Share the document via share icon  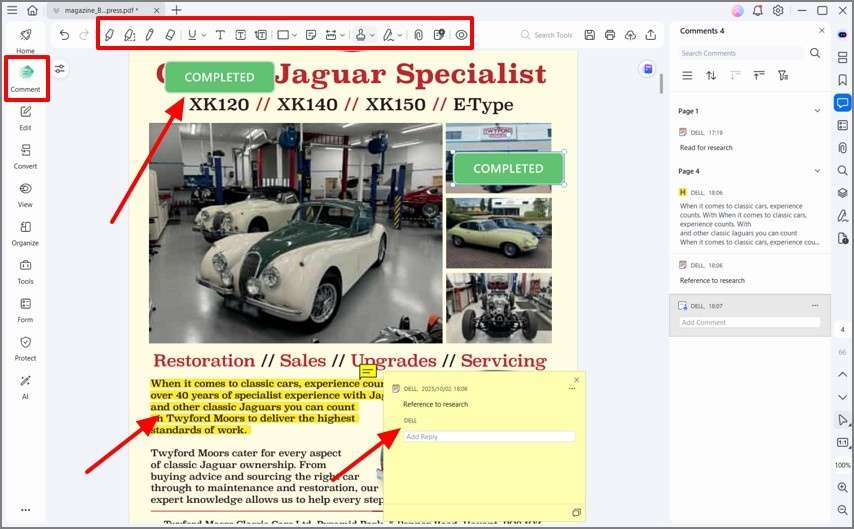tap(651, 35)
